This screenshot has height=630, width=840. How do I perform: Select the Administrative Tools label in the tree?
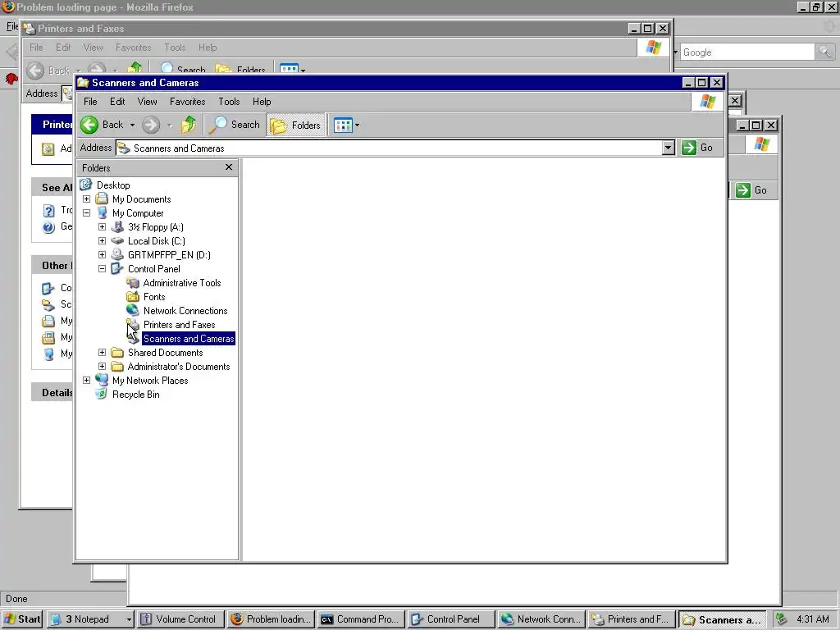pos(182,283)
